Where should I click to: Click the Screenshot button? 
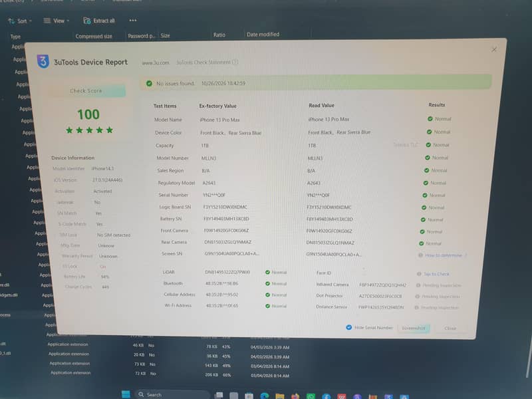point(414,328)
